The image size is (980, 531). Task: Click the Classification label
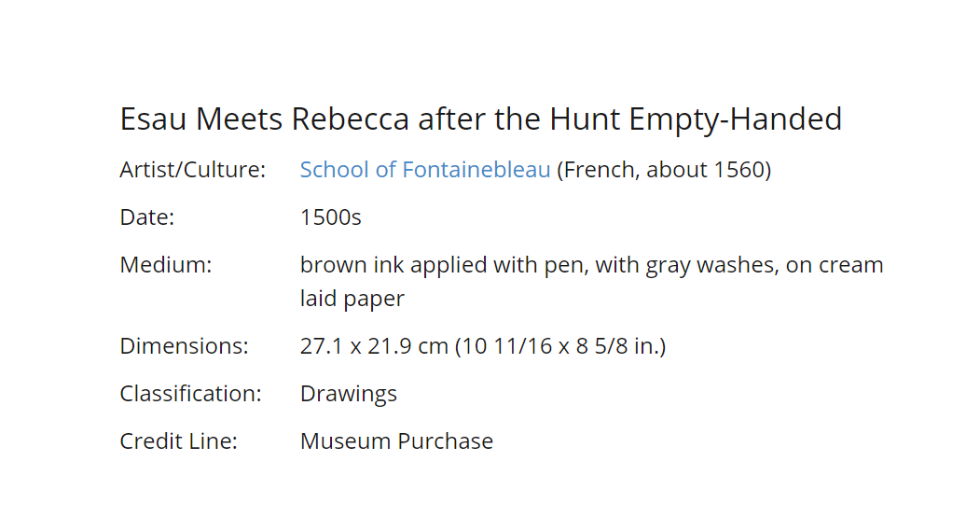190,394
